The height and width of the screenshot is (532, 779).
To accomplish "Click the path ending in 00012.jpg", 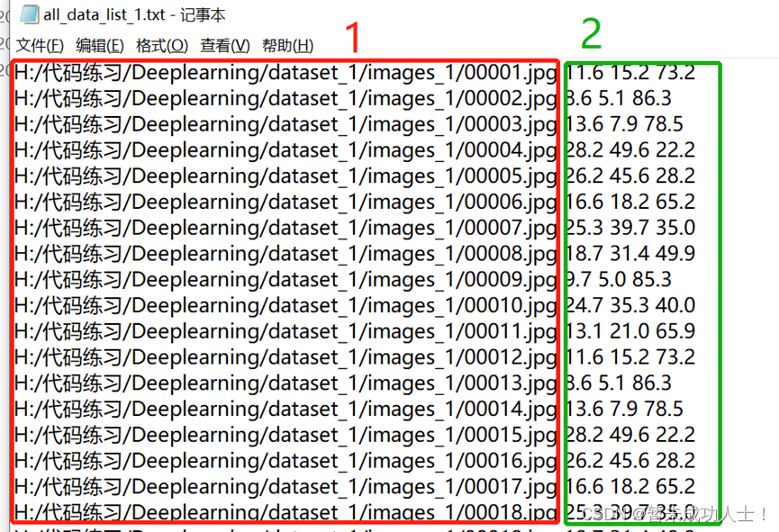I will click(x=285, y=357).
